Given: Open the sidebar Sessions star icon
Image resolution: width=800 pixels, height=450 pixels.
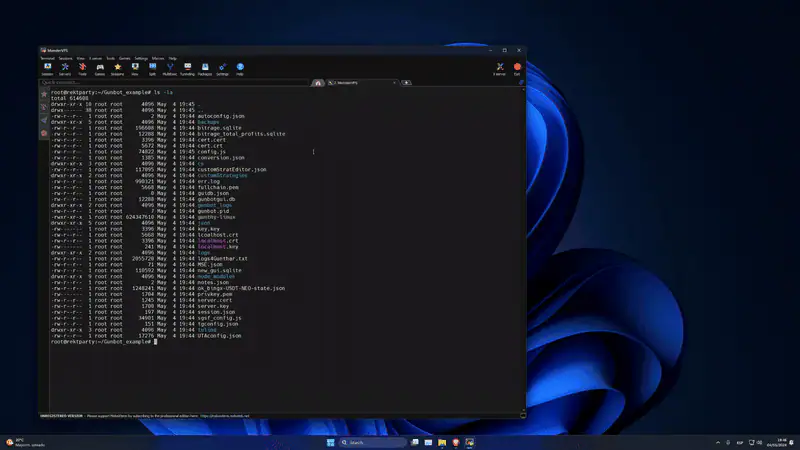Looking at the screenshot, I should click(44, 94).
